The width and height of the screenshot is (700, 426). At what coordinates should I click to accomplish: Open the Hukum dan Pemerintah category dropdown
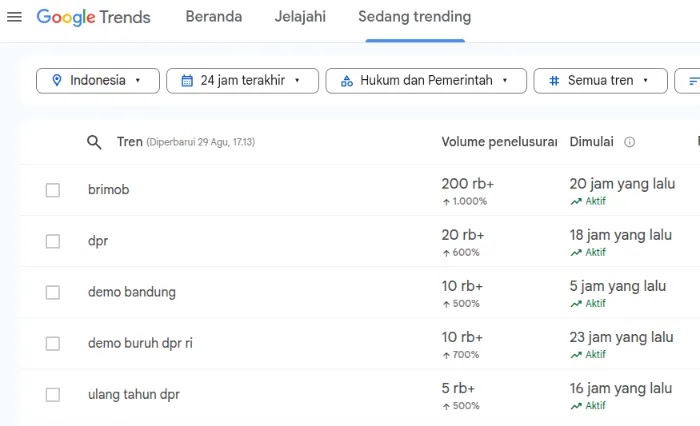pyautogui.click(x=426, y=81)
